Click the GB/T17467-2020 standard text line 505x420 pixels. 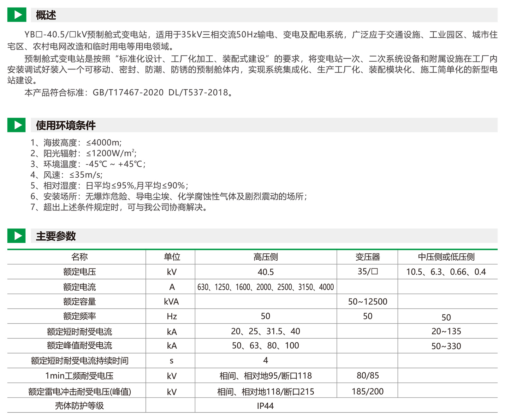pyautogui.click(x=129, y=92)
